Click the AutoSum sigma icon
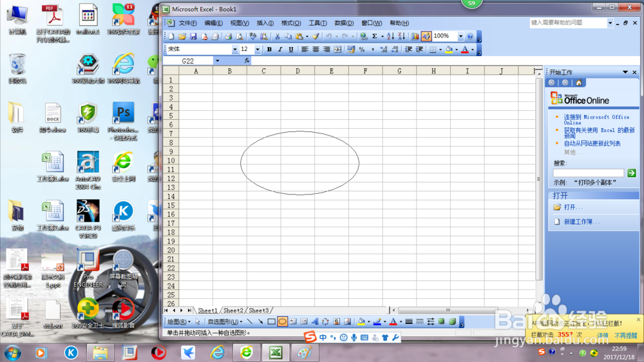 (x=375, y=37)
